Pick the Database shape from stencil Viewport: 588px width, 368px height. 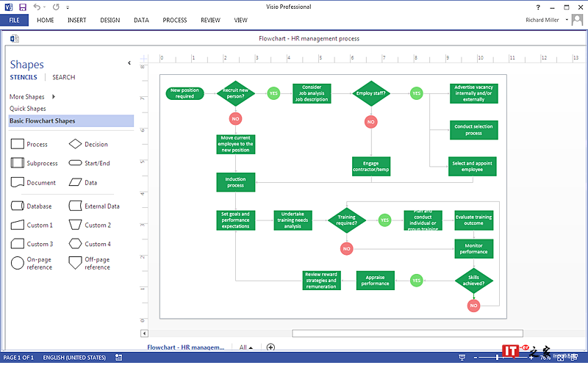[x=18, y=206]
